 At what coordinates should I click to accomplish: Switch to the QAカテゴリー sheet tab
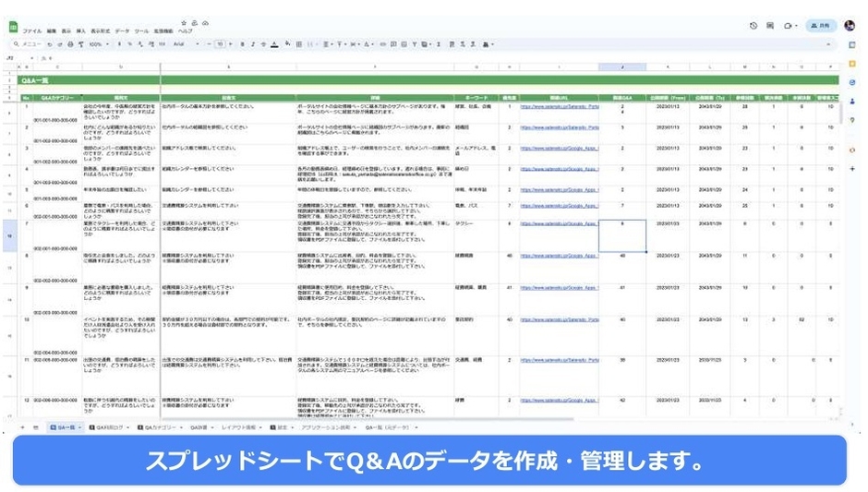pos(160,427)
